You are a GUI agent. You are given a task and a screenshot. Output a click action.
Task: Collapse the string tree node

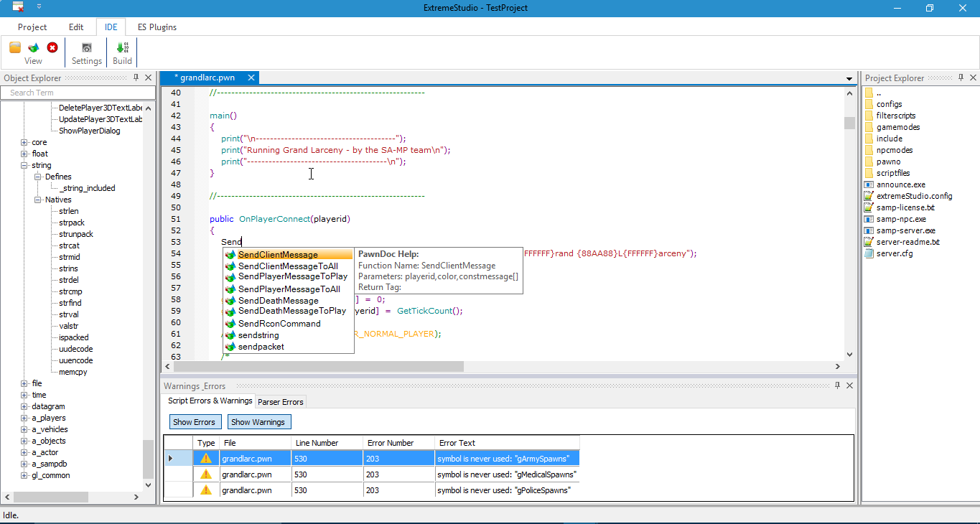(x=24, y=165)
